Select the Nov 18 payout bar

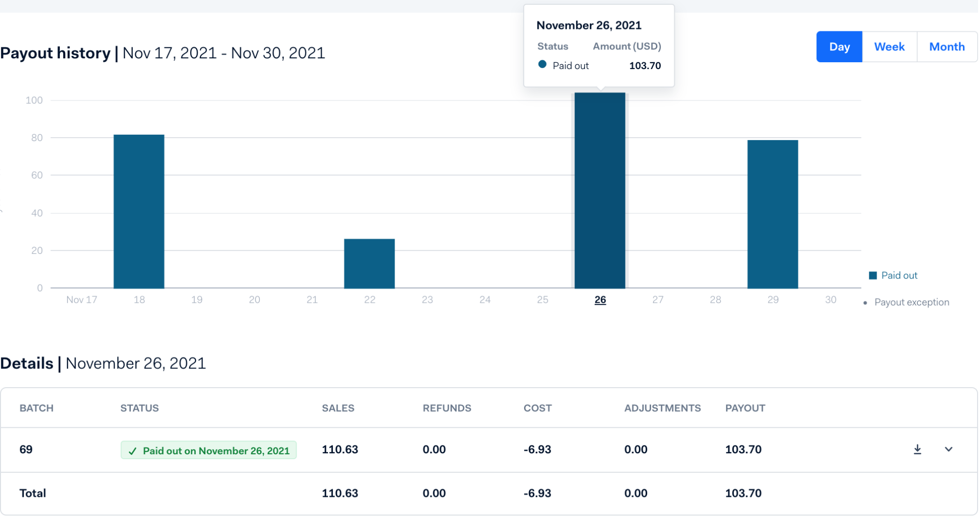[139, 212]
